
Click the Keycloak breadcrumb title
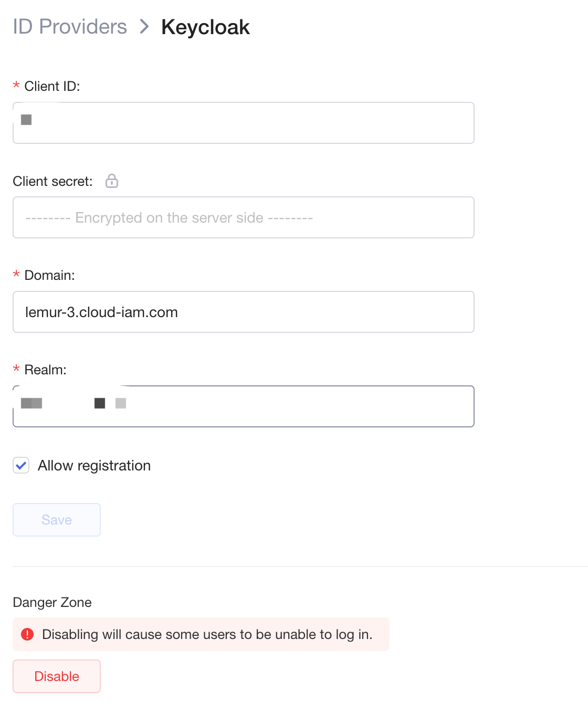(205, 27)
